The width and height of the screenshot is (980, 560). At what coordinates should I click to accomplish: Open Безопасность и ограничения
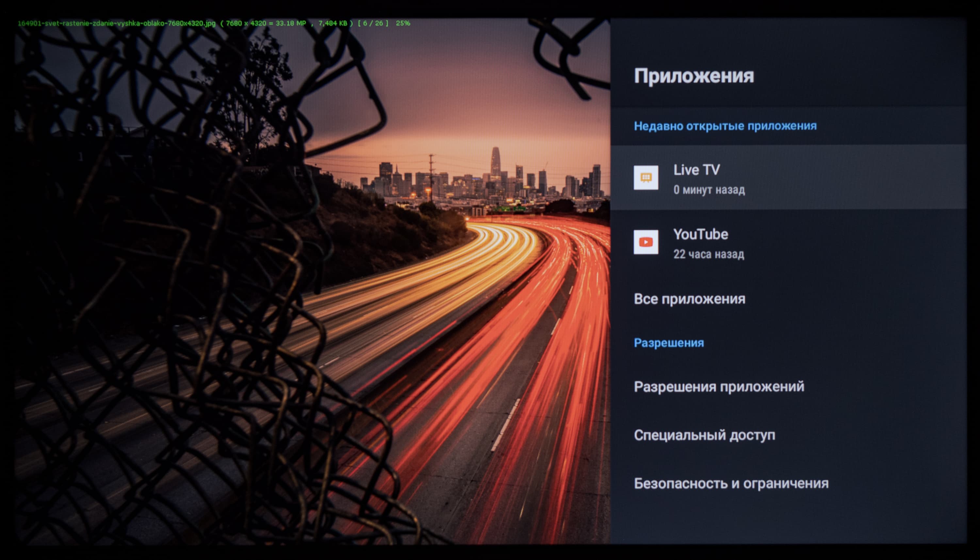click(731, 484)
